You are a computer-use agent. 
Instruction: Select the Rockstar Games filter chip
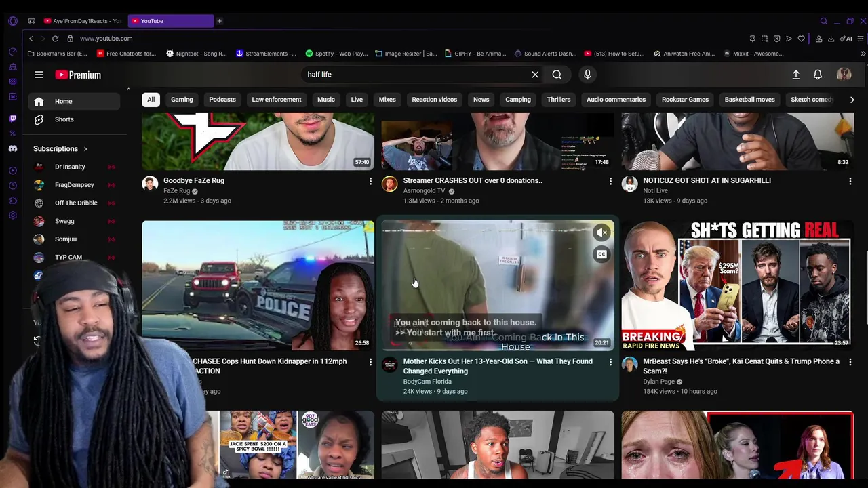point(685,100)
